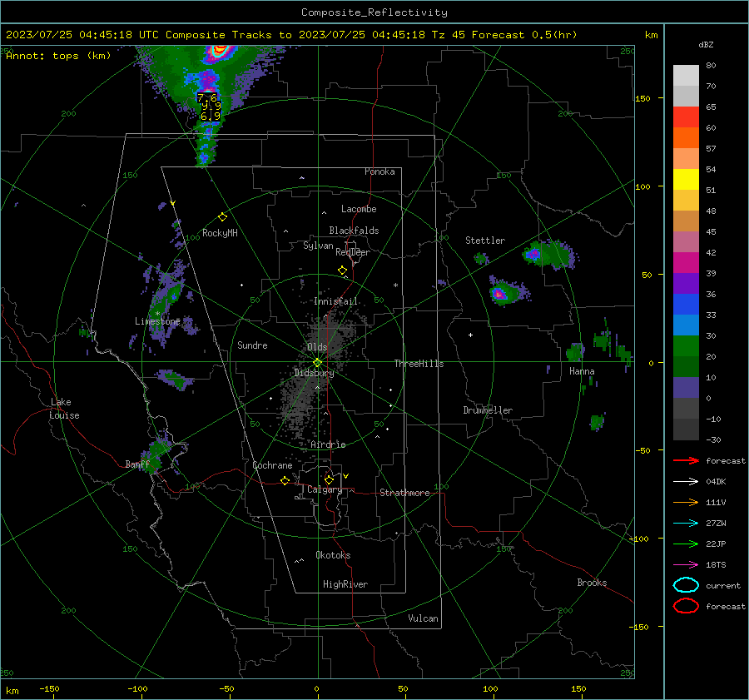
Task: Click the green 22JP arrow icon
Action: point(686,544)
